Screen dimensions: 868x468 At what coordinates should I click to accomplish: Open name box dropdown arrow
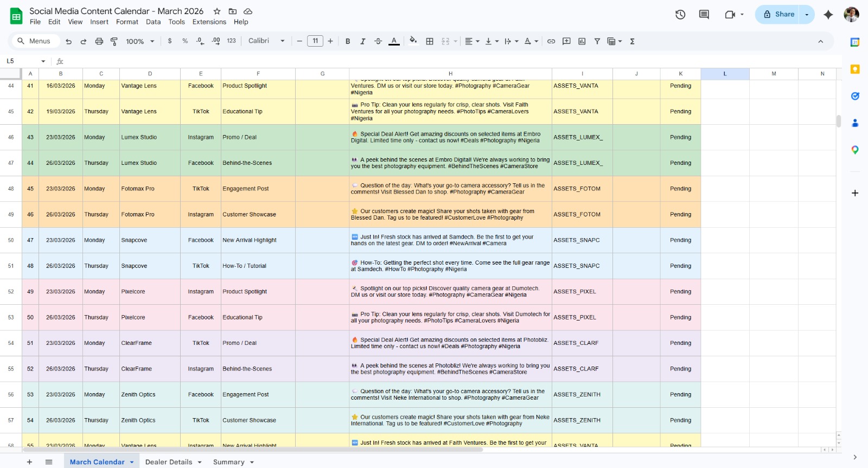click(43, 61)
